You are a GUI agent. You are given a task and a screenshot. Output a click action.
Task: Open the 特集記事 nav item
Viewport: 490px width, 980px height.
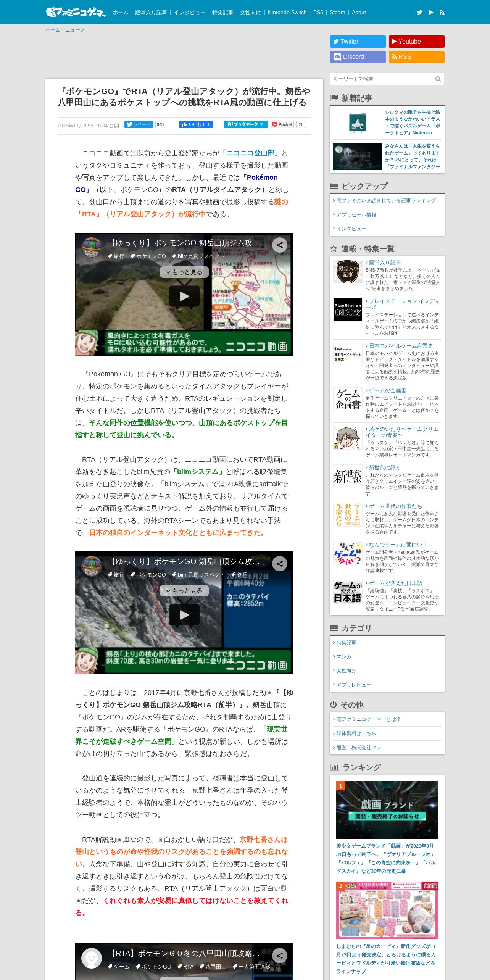pos(223,12)
